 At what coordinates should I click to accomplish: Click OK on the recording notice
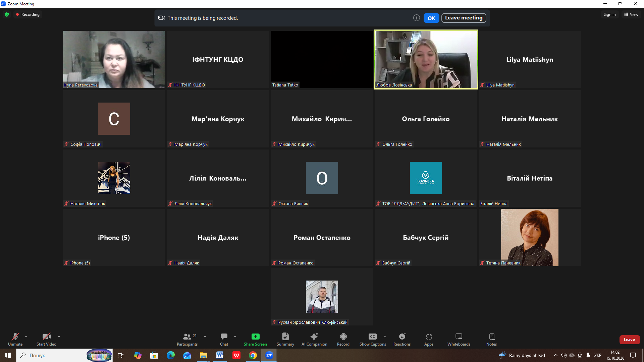point(431,18)
